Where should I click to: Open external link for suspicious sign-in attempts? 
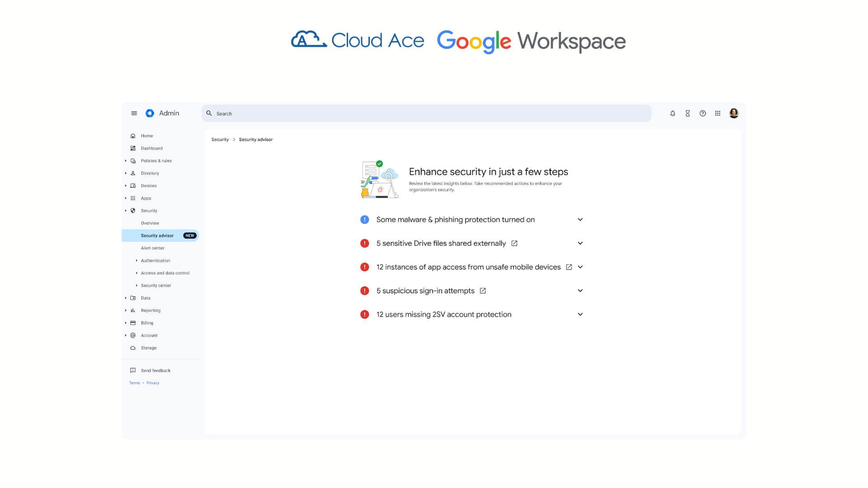click(x=483, y=291)
